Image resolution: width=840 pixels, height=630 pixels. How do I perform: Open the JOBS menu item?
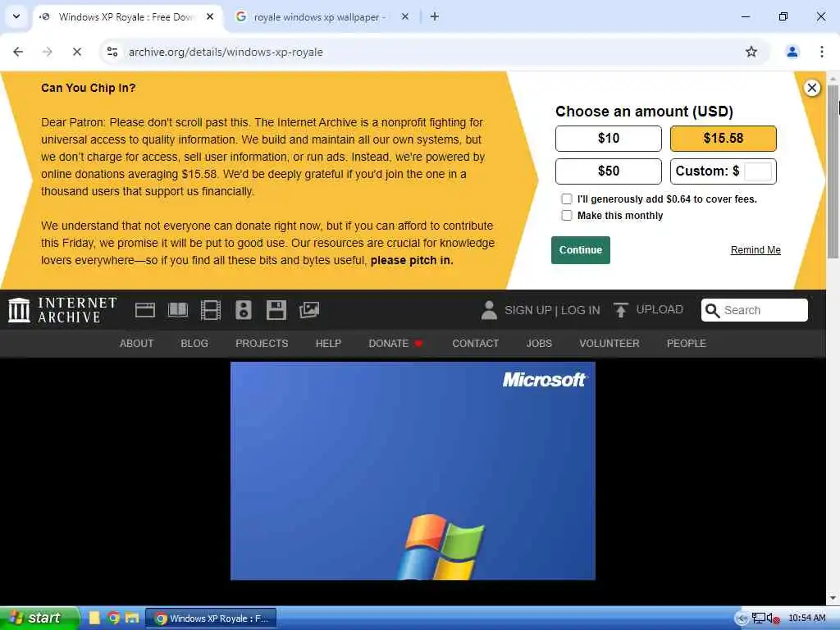(x=539, y=344)
